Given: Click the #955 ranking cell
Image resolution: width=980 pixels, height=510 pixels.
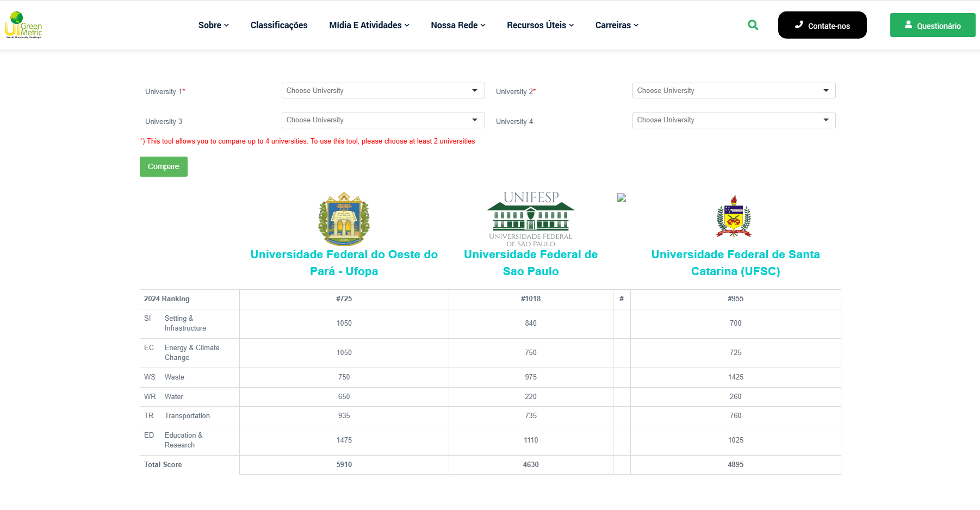Looking at the screenshot, I should [736, 299].
